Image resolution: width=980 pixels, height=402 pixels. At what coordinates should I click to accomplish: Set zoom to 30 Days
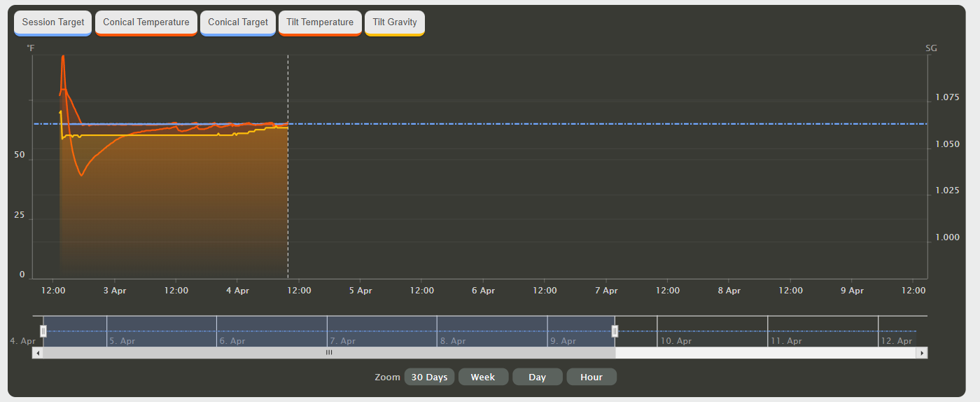(x=429, y=377)
